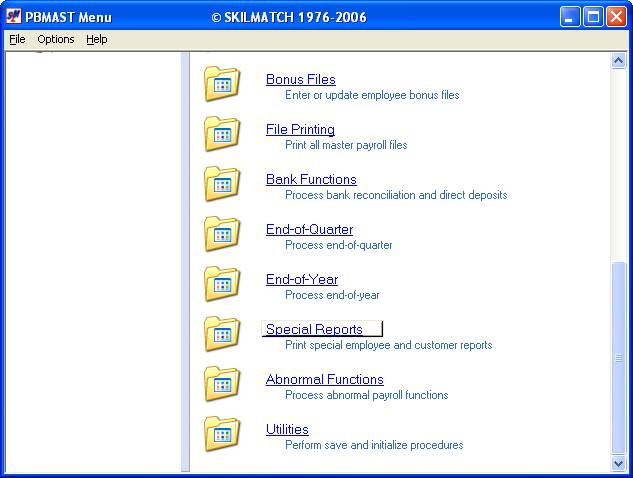The width and height of the screenshot is (633, 478).
Task: Click the vertical scrollbar thumb
Action: pyautogui.click(x=618, y=358)
